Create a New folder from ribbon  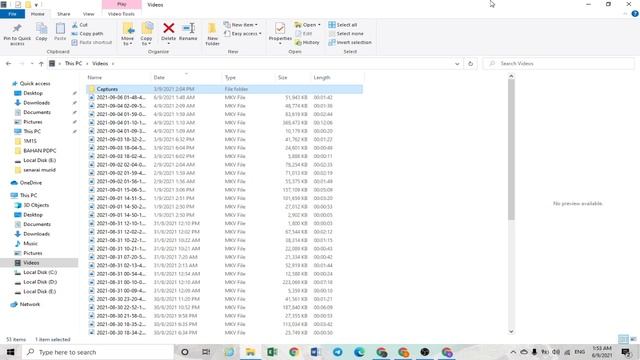coord(212,34)
